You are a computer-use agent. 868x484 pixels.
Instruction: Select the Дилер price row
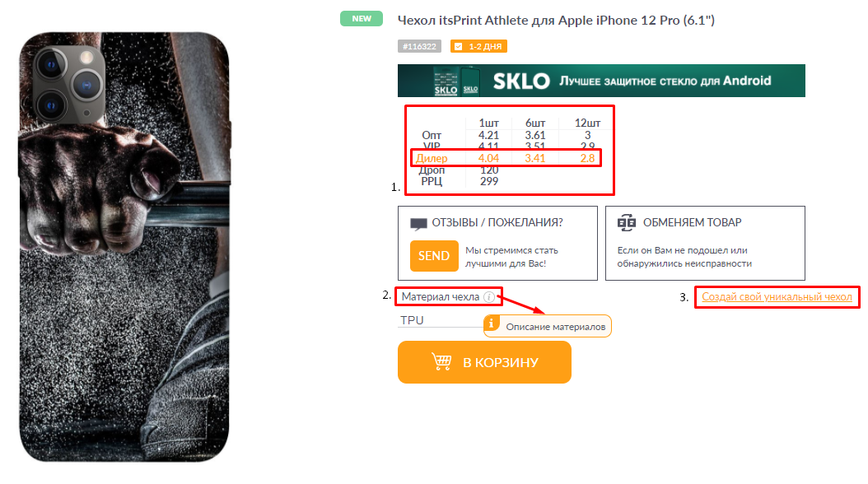click(506, 158)
